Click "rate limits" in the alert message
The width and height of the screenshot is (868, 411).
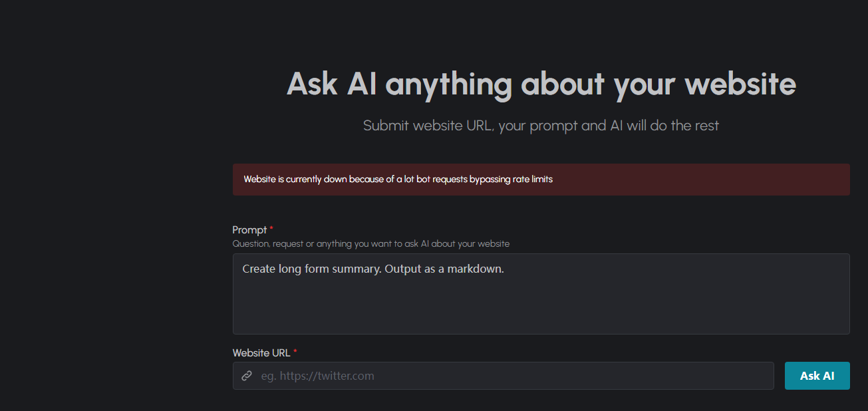pos(530,179)
